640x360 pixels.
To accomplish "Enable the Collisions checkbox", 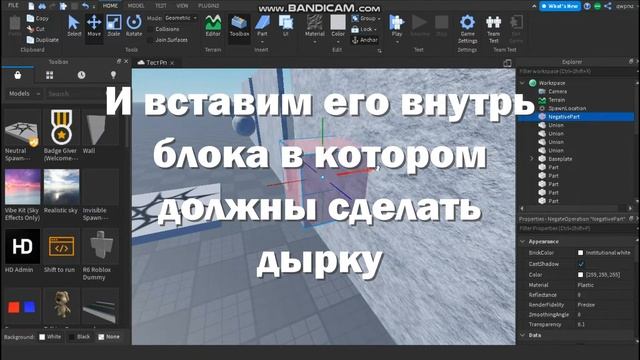I will click(150, 29).
